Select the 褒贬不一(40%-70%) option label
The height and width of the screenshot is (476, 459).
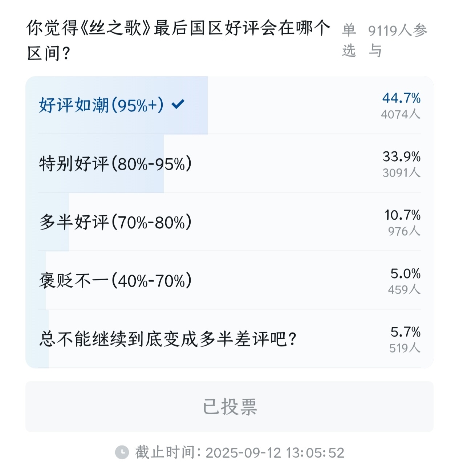115,281
